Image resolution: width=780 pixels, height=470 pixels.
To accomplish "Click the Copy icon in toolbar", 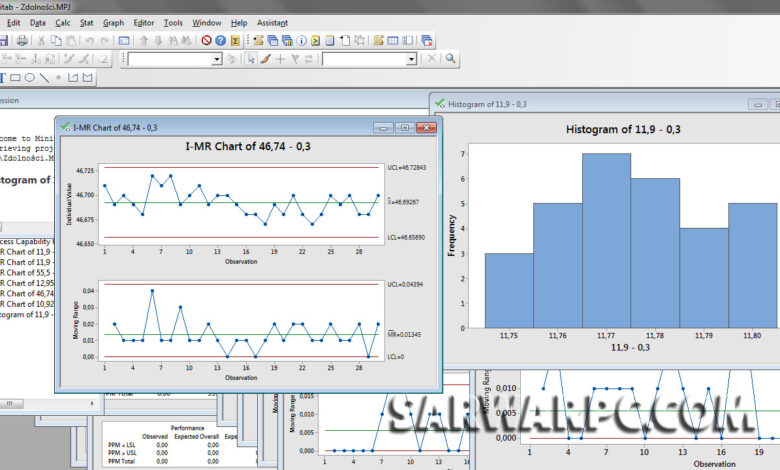I will [x=56, y=41].
